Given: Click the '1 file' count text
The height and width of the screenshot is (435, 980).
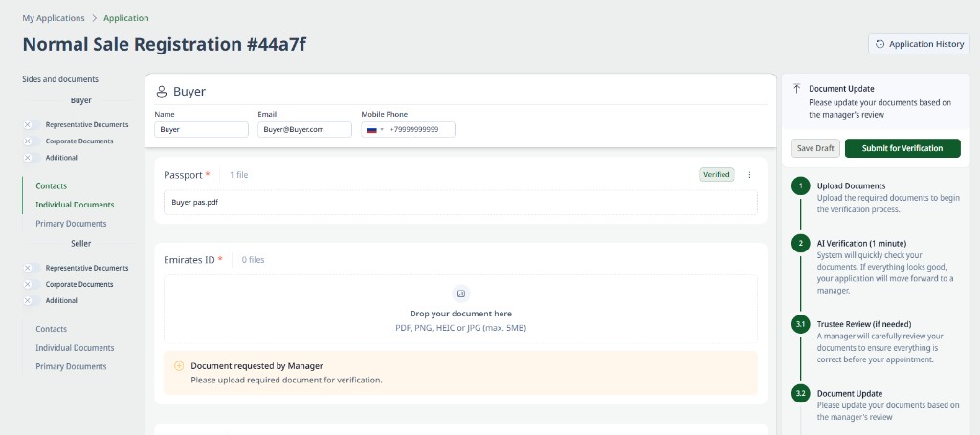Looking at the screenshot, I should [238, 175].
